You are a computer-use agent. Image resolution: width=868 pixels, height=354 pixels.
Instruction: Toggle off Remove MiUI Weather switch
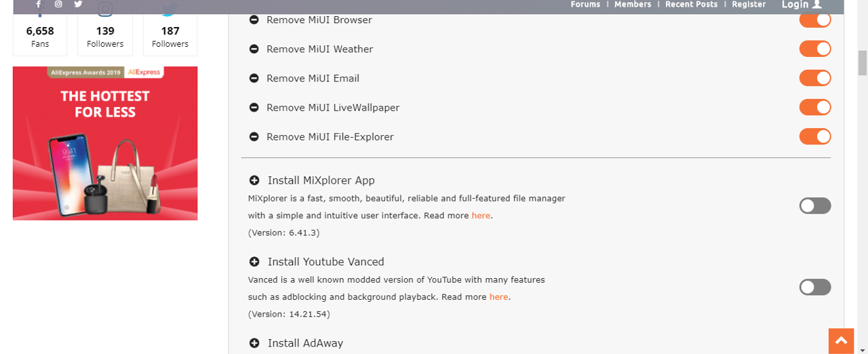pos(815,49)
